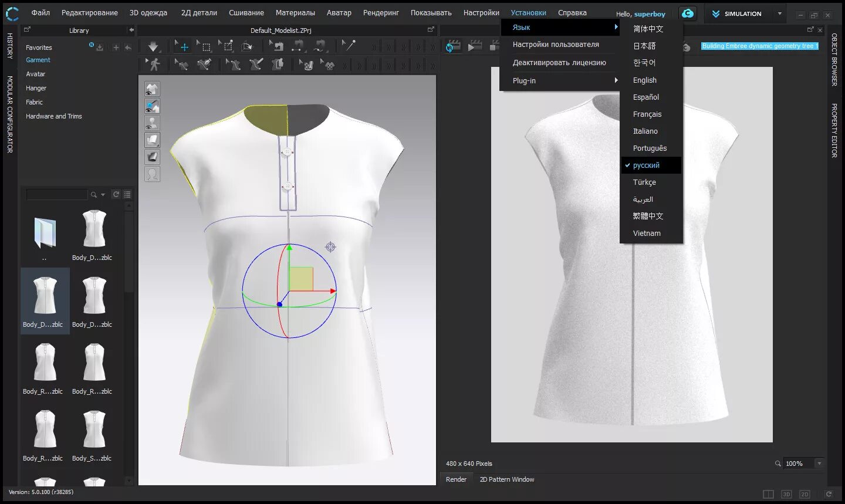
Task: Select the Pin box selection tool
Action: [226, 46]
